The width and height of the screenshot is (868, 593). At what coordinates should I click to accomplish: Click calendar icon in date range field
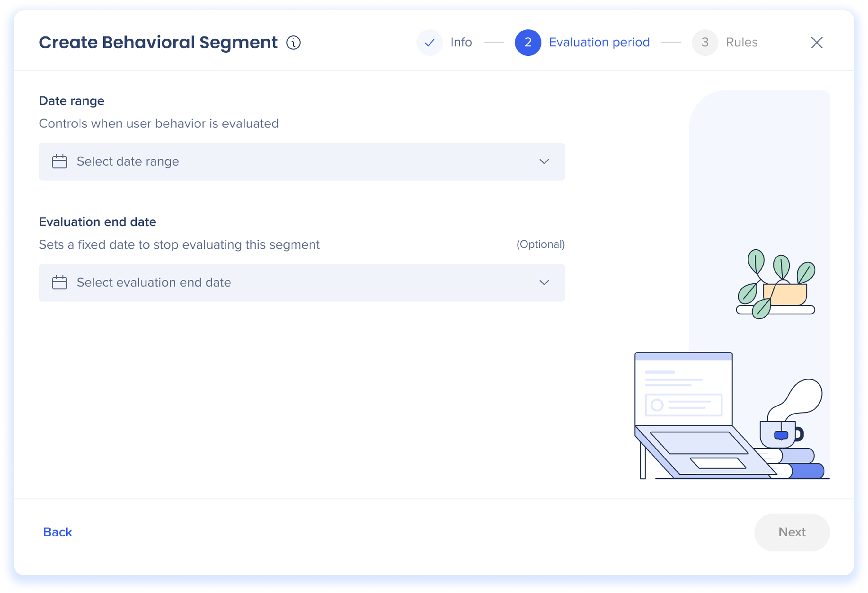click(59, 161)
